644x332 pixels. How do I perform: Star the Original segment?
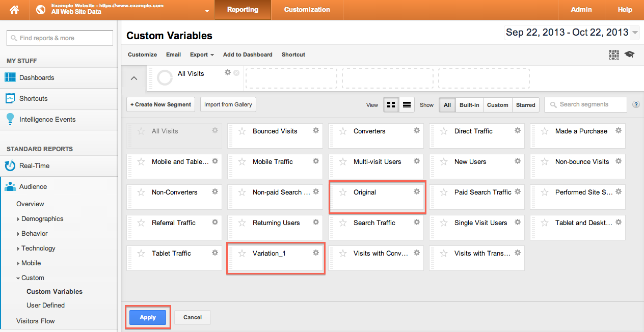(x=343, y=192)
